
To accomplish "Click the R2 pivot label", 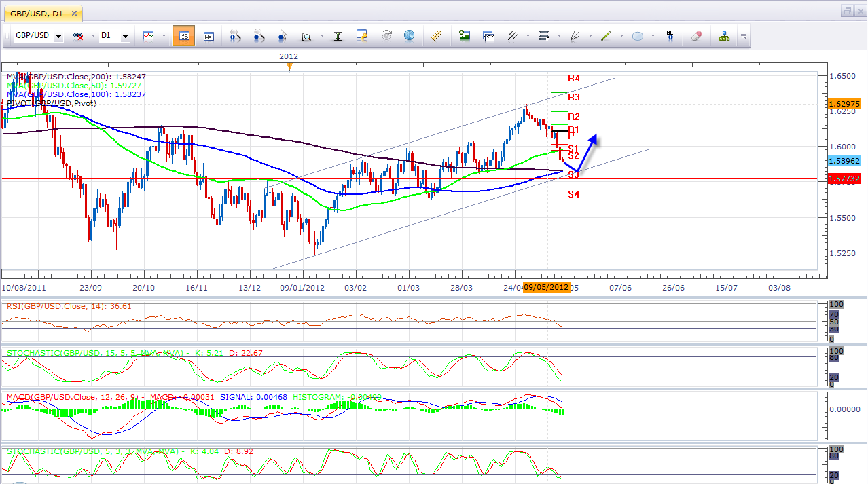I will click(x=574, y=117).
